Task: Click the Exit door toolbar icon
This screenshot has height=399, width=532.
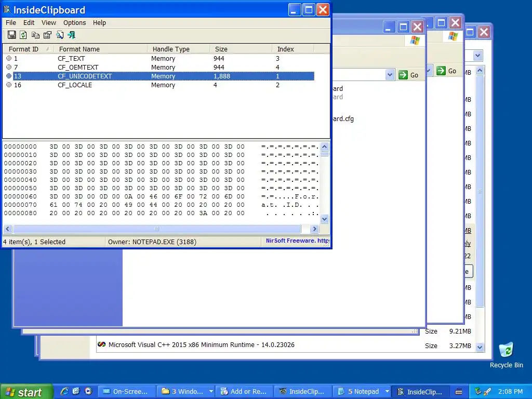Action: click(72, 35)
